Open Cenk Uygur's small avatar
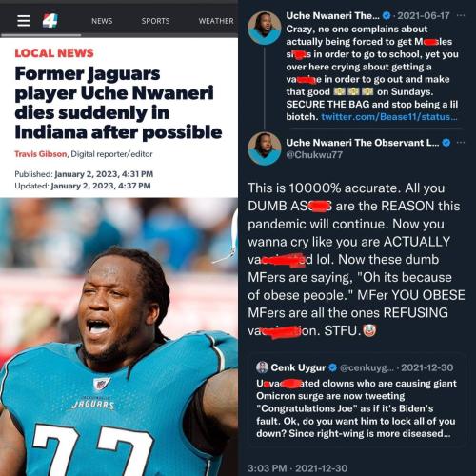The width and height of the screenshot is (476, 476). (262, 367)
